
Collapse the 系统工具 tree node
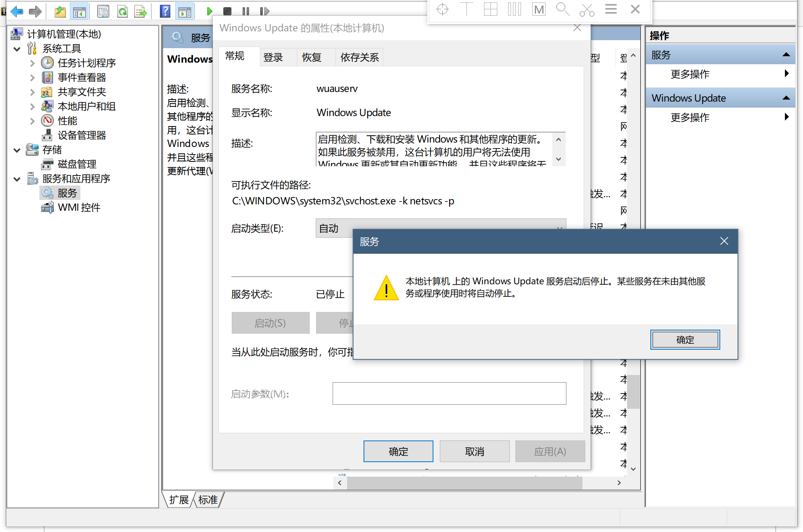coord(17,49)
